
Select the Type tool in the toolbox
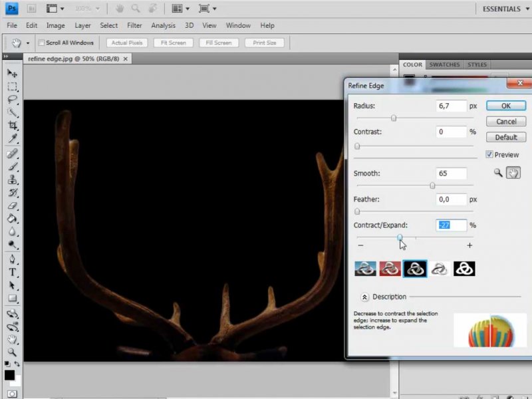[x=12, y=273]
